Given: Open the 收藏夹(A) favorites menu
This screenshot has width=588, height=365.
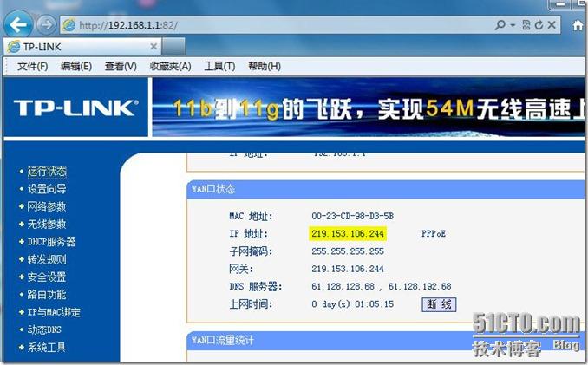Looking at the screenshot, I should [170, 66].
